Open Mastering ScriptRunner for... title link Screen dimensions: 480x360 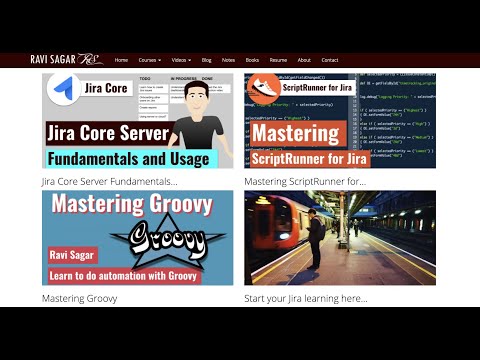point(305,182)
